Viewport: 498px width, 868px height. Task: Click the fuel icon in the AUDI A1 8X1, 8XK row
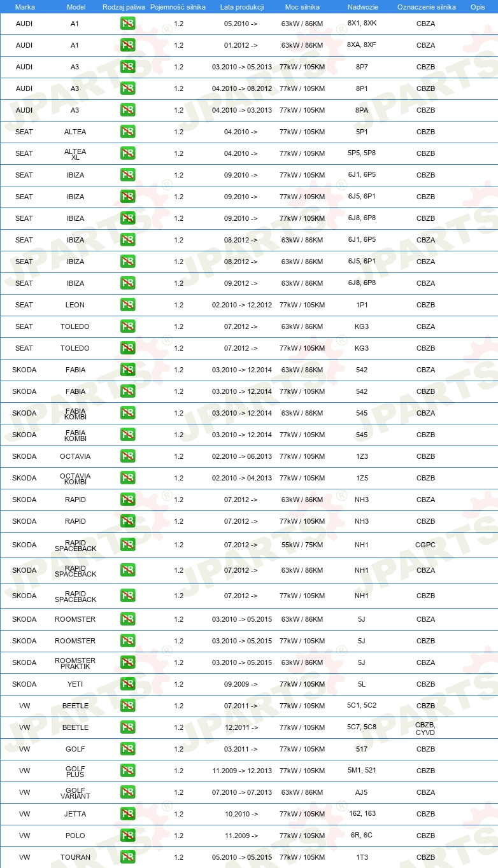(x=127, y=24)
